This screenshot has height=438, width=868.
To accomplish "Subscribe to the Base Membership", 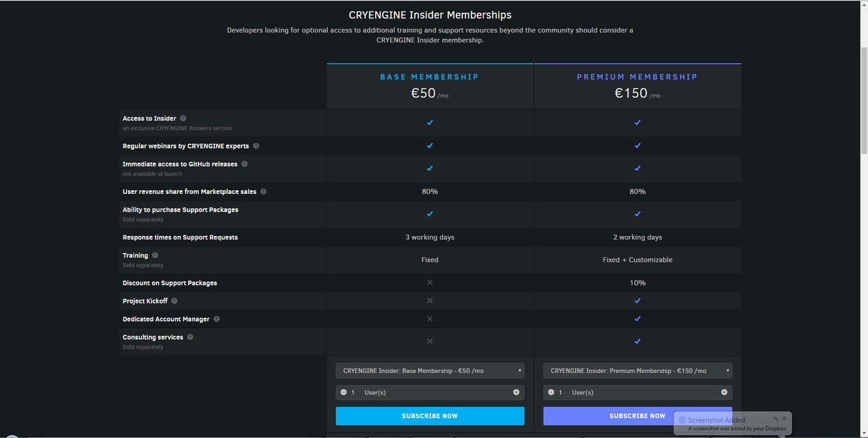I will (x=430, y=416).
